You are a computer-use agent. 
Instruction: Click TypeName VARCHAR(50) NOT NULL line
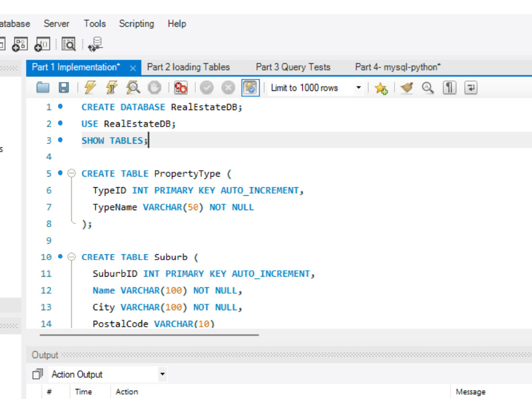click(173, 207)
